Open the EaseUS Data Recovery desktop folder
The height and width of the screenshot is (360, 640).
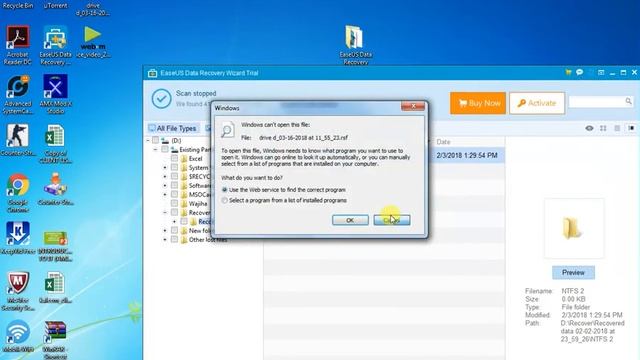coord(355,45)
